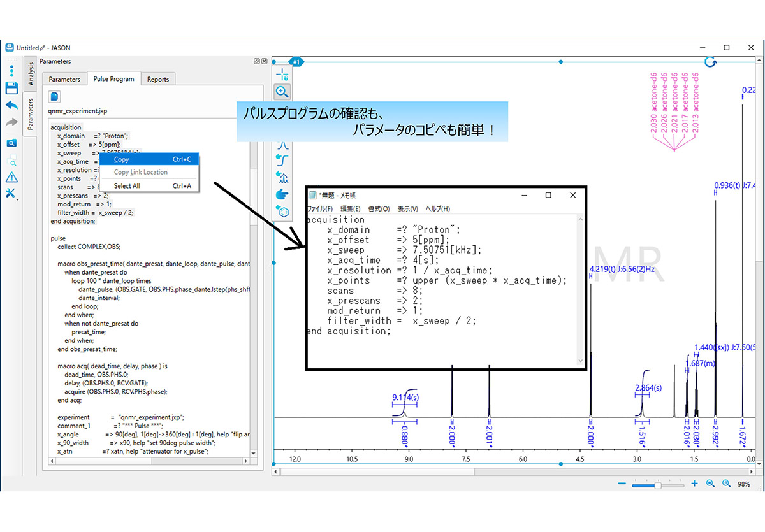Image resolution: width=765 pixels, height=532 pixels.
Task: Click the zoom slider at bottom right
Action: (657, 485)
